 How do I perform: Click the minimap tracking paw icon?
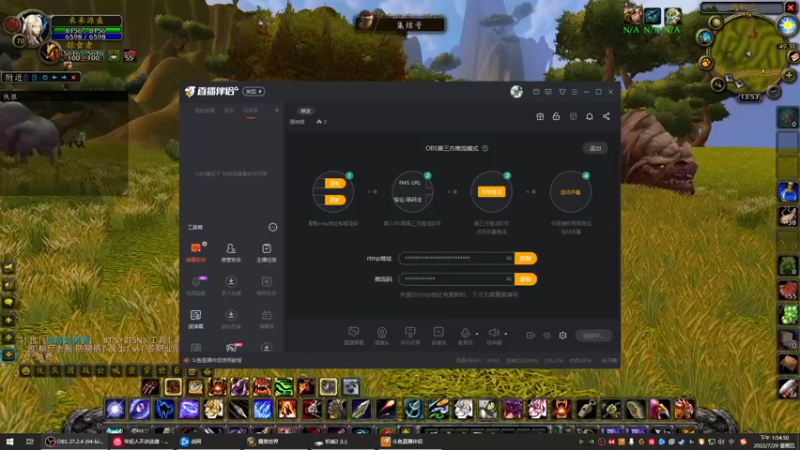click(x=706, y=63)
